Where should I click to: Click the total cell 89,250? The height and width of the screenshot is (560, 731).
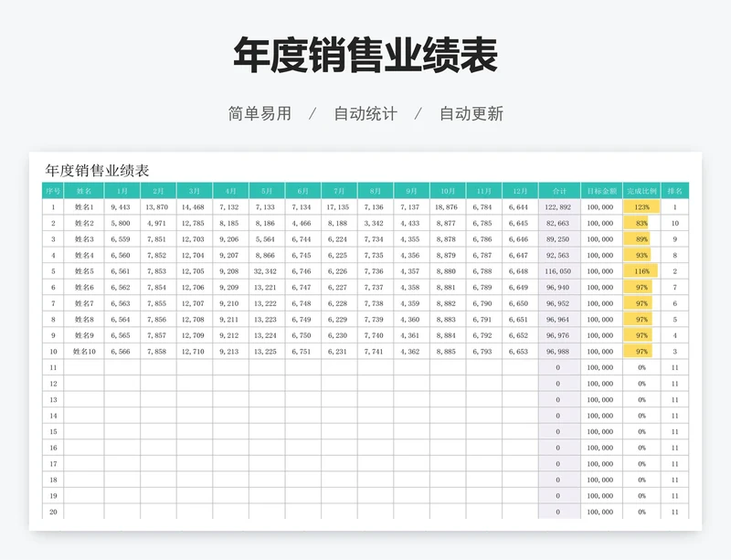[x=557, y=239]
